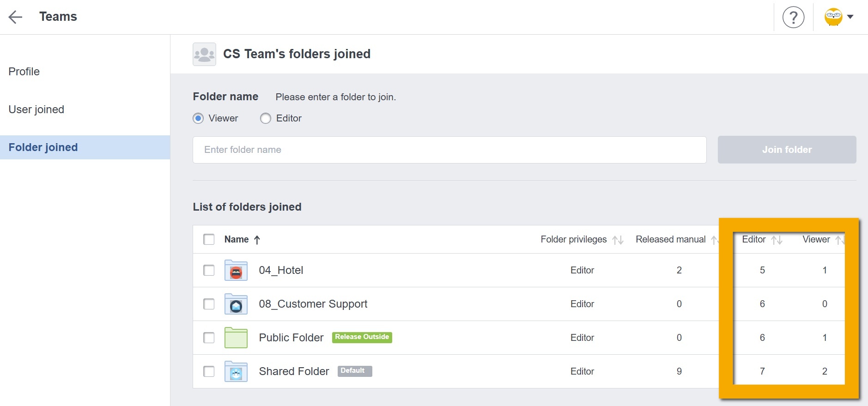Viewport: 868px width, 406px height.
Task: Select the Viewer radio button
Action: click(198, 119)
